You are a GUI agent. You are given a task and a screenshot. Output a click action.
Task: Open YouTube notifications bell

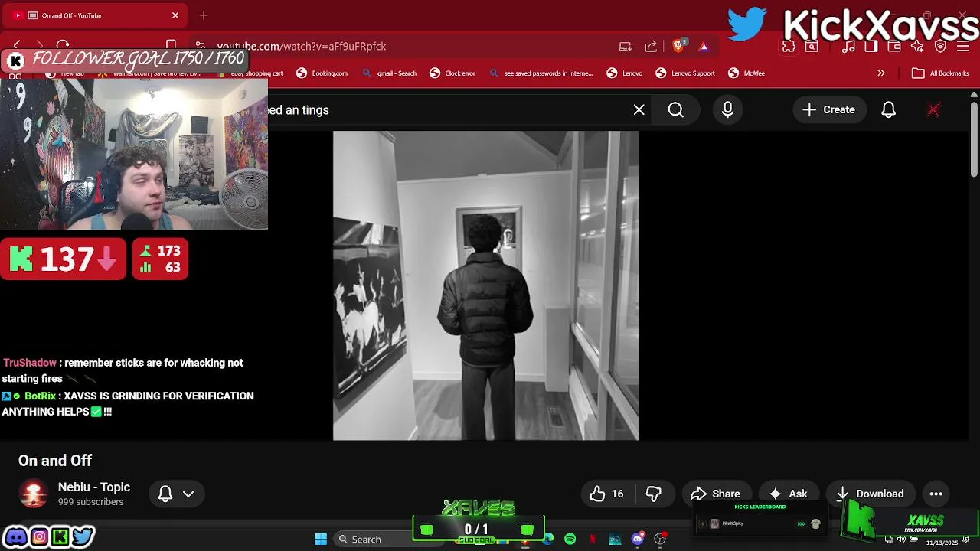pyautogui.click(x=888, y=110)
